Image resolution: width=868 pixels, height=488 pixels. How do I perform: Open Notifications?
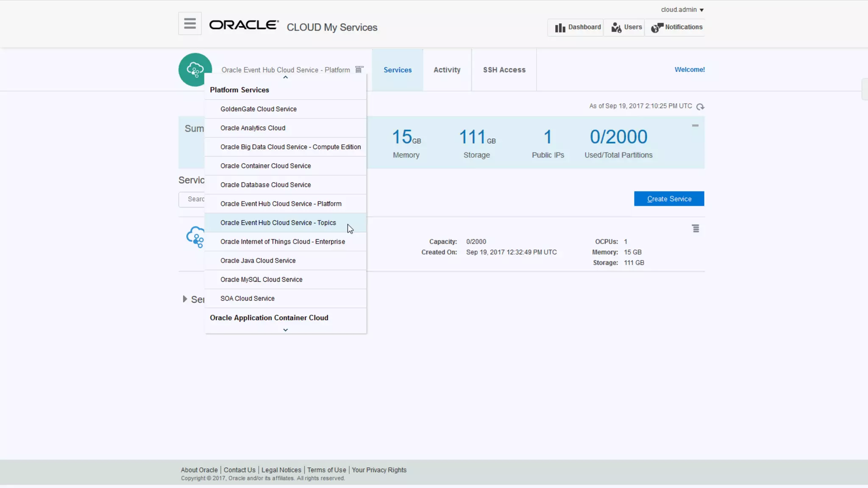(676, 28)
